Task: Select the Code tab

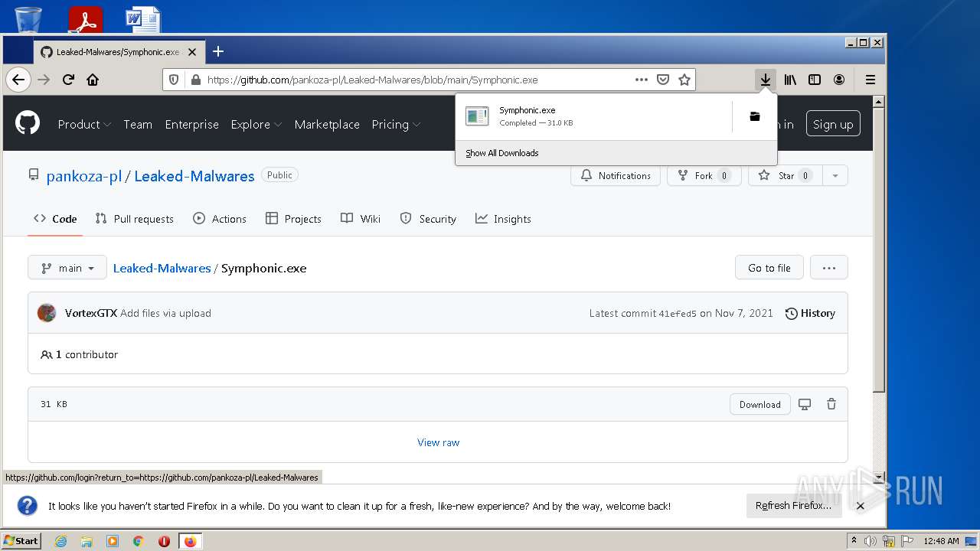Action: pyautogui.click(x=55, y=219)
